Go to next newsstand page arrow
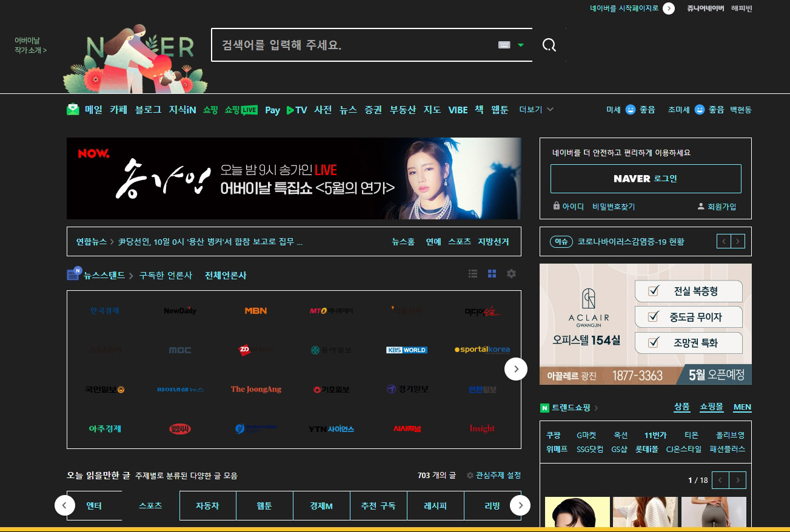The image size is (790, 532). [516, 369]
